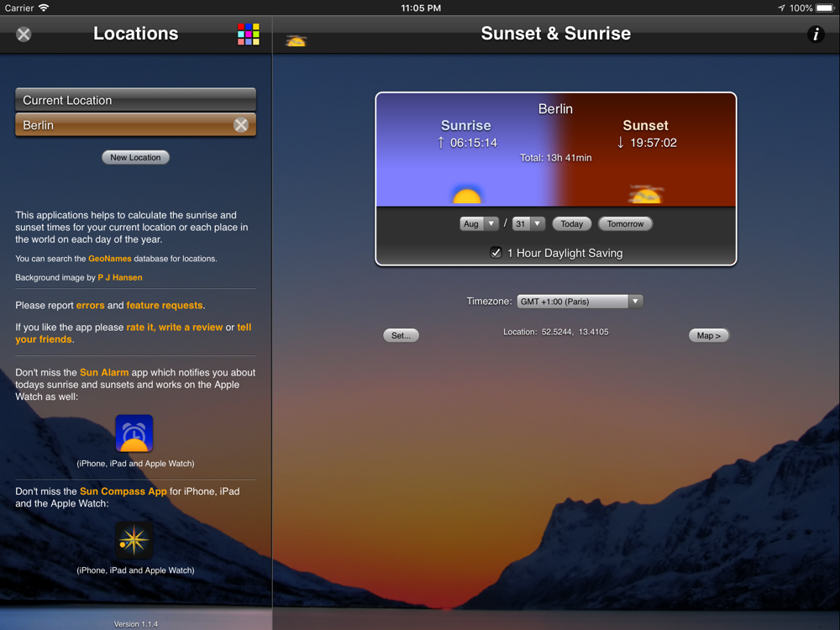Click the write a review link

191,328
